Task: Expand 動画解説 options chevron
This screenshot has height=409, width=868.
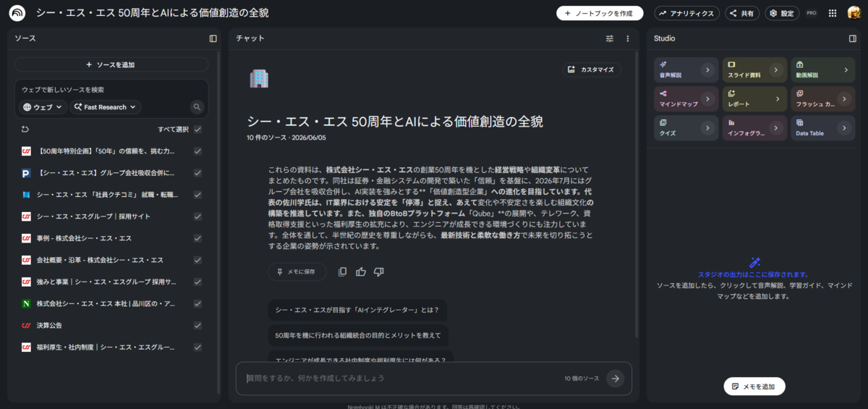Action: (846, 70)
